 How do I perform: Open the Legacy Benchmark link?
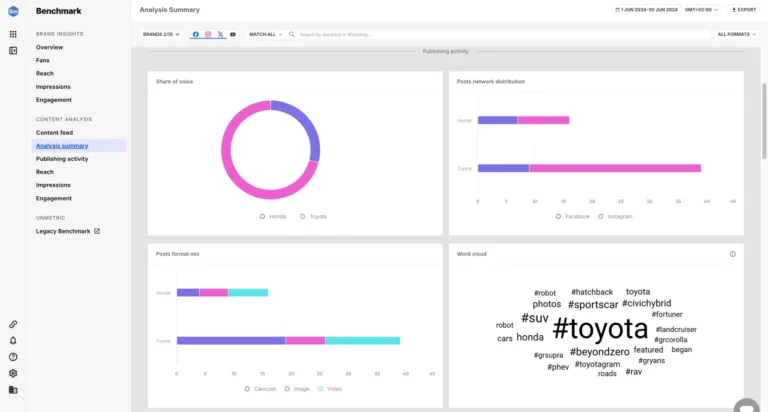tap(63, 231)
